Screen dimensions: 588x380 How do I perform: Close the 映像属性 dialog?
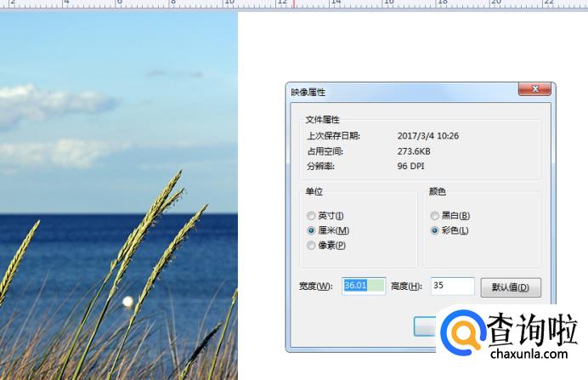click(x=534, y=89)
